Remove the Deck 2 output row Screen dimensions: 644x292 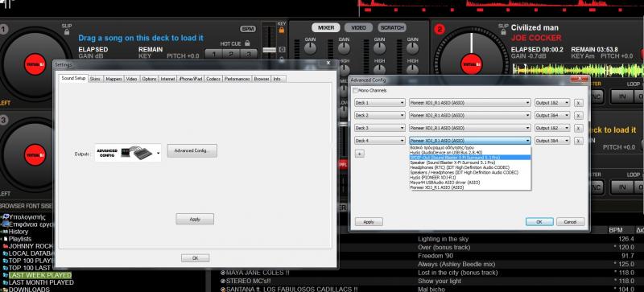coord(578,116)
